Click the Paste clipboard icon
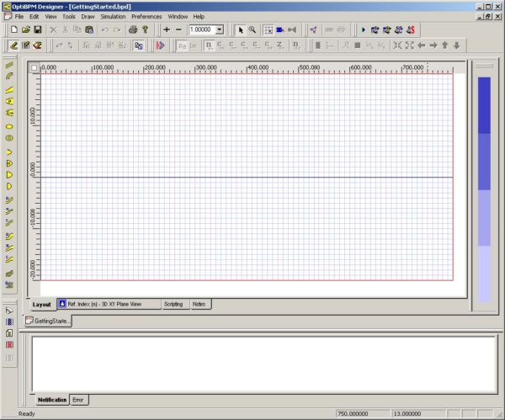 click(89, 29)
